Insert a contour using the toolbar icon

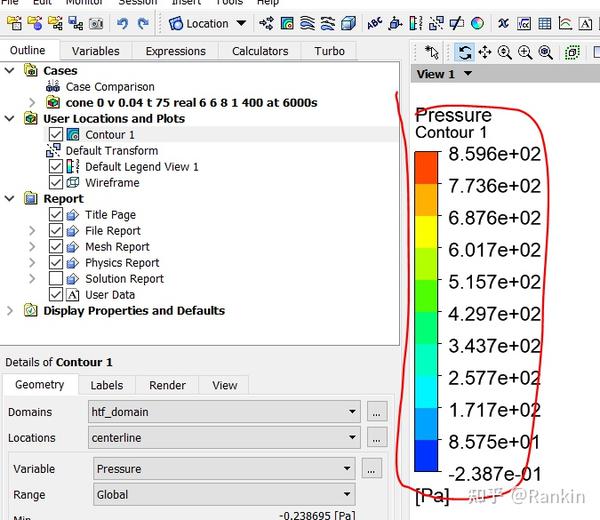coord(287,24)
